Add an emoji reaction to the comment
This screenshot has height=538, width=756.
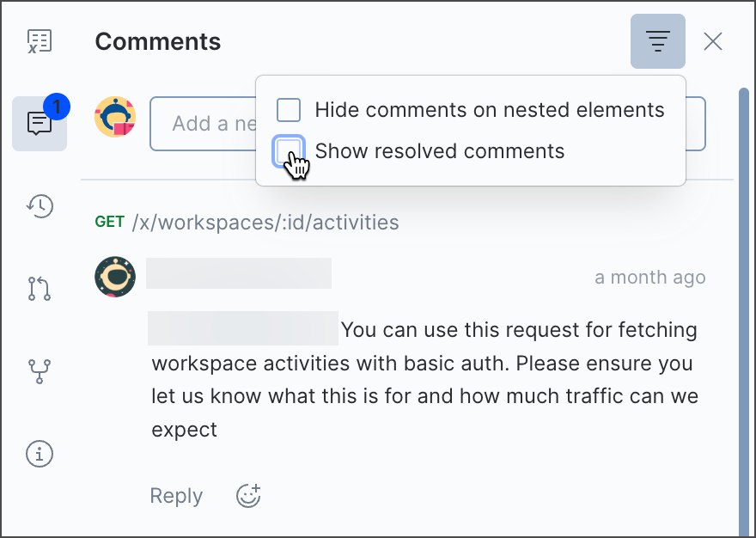(x=248, y=496)
